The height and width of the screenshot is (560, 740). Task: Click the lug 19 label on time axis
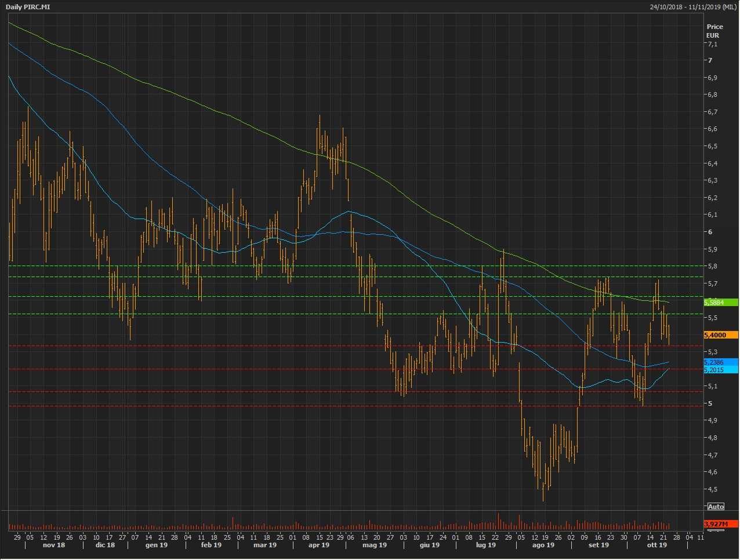485,545
